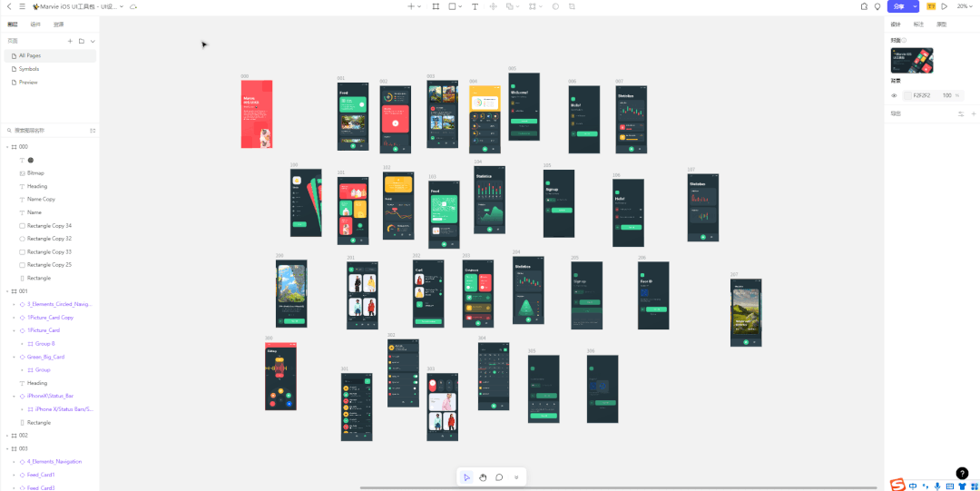
Task: Select the Frame tool in toolbar
Action: tap(436, 6)
